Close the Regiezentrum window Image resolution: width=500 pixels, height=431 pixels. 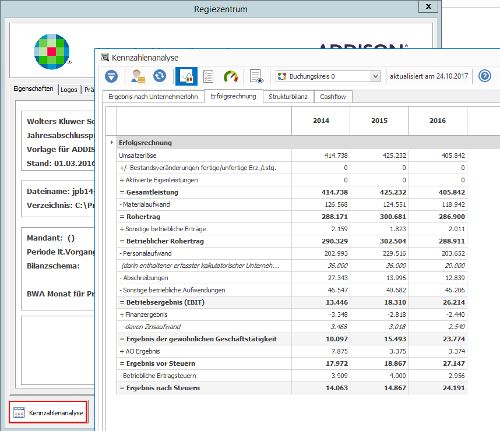click(428, 6)
